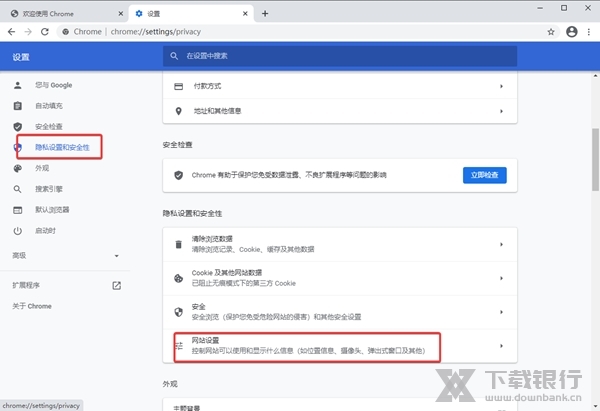
Task: Select 隐私设置和安全性 in the sidebar
Action: 62,147
